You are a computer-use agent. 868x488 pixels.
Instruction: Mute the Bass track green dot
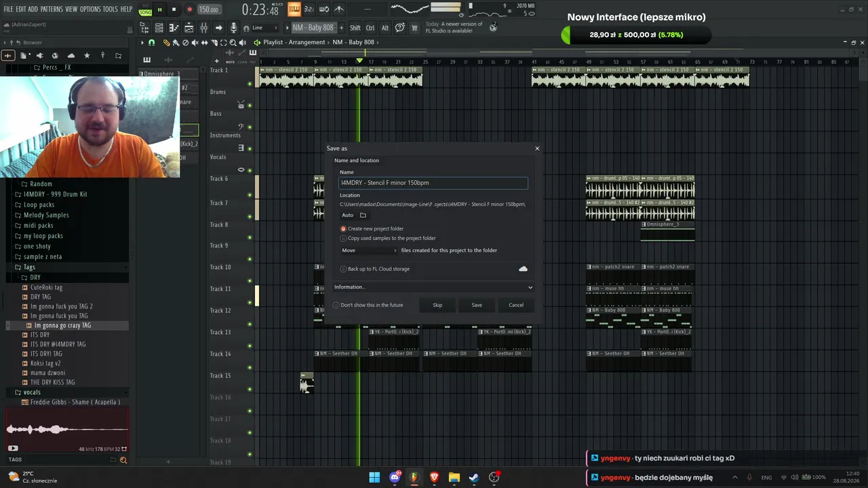click(x=250, y=127)
